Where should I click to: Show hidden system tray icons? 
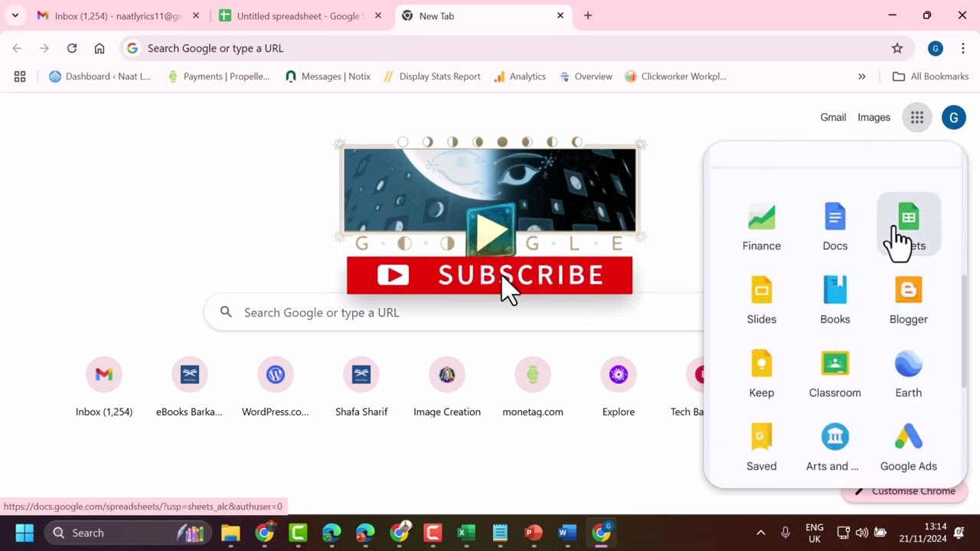click(x=760, y=533)
